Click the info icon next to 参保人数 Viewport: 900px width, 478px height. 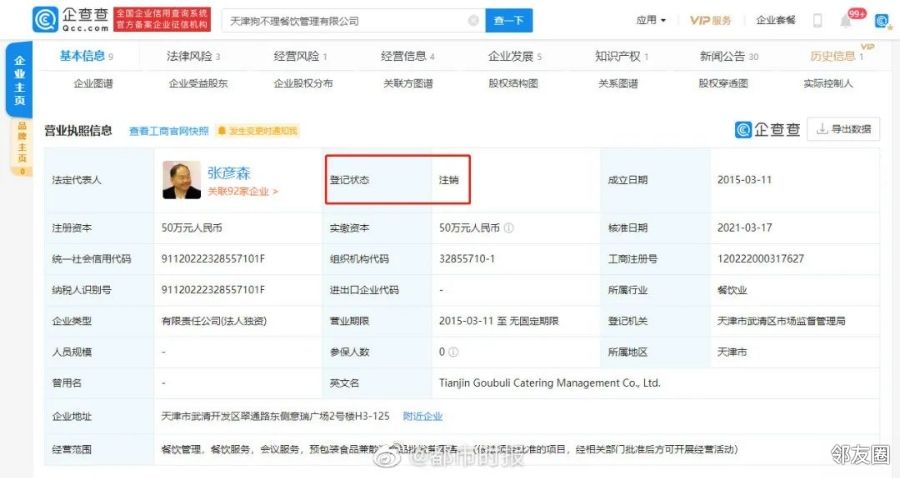click(x=454, y=352)
